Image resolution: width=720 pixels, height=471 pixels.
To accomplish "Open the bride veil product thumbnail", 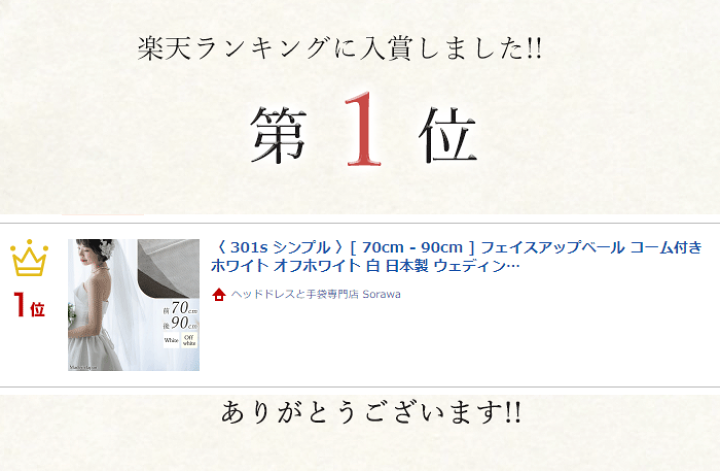I will coord(134,304).
